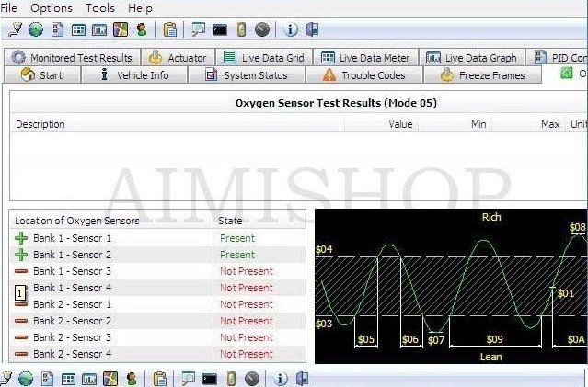This screenshot has width=588, height=387.
Task: Click the exit door icon in the lower toolbar strip
Action: [x=302, y=379]
